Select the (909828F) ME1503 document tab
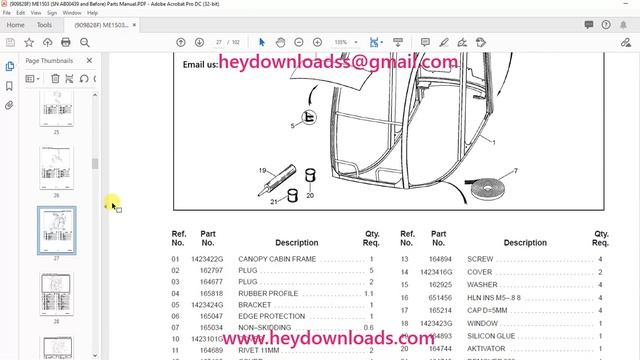 tap(101, 25)
